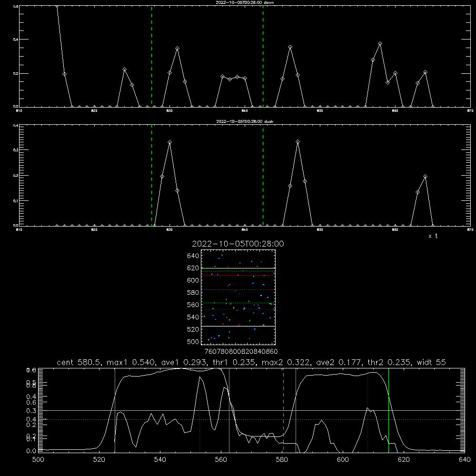Click the "520" y-axis label of scatter plot
Viewport: 476px width, 476px height.
click(x=193, y=329)
